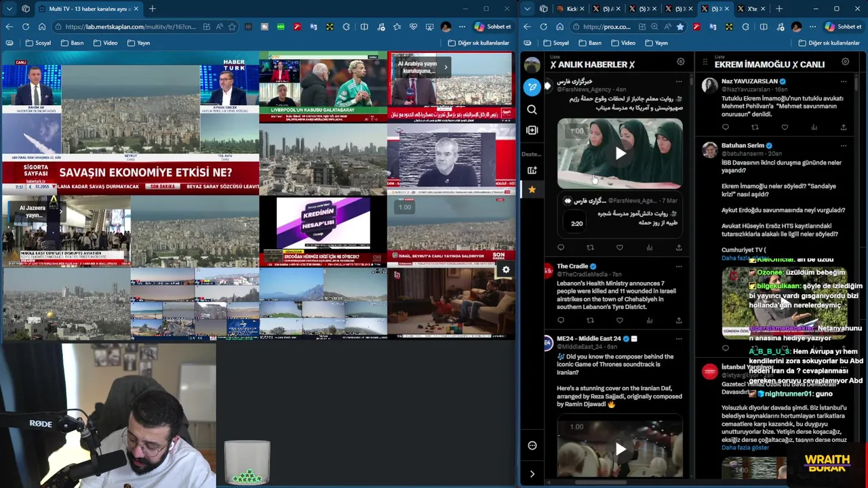The height and width of the screenshot is (488, 868).
Task: Toggle favorite star in right browser address bar
Action: coord(680,26)
